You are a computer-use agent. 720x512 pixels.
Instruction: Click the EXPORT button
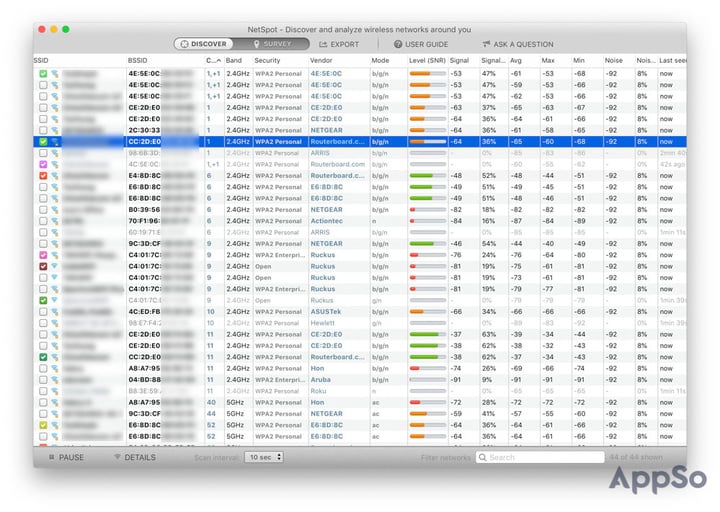(x=339, y=44)
